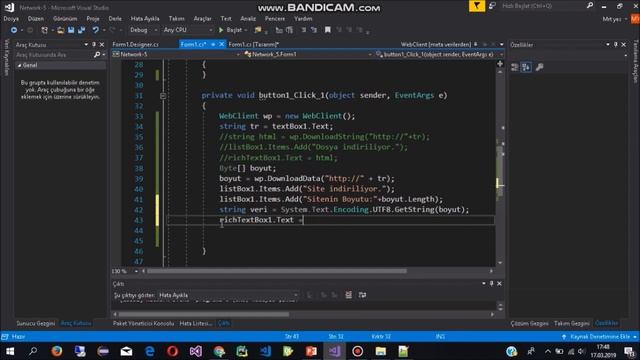Viewport: 640px width, 360px height.
Task: Click the signed-in account name button
Action: 612,19
